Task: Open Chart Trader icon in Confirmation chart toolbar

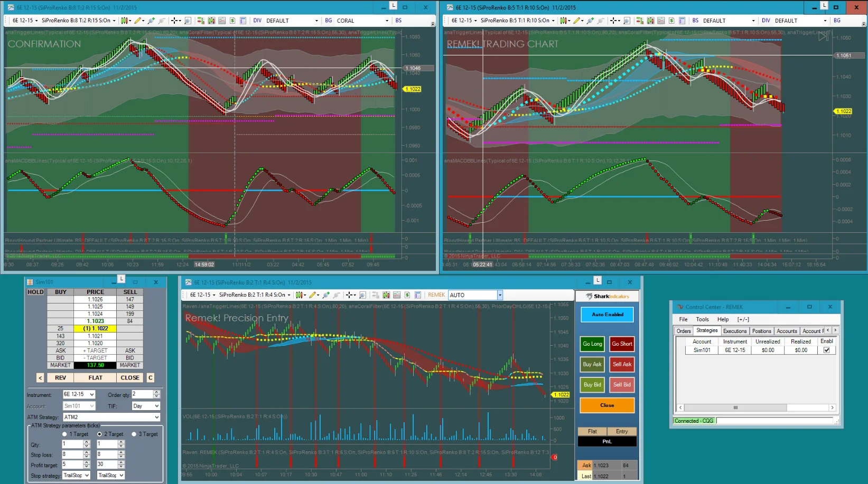Action: click(x=201, y=21)
